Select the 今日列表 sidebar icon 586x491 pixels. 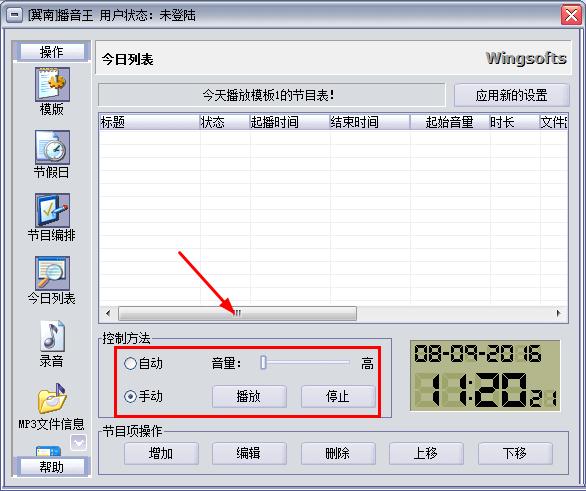point(52,273)
